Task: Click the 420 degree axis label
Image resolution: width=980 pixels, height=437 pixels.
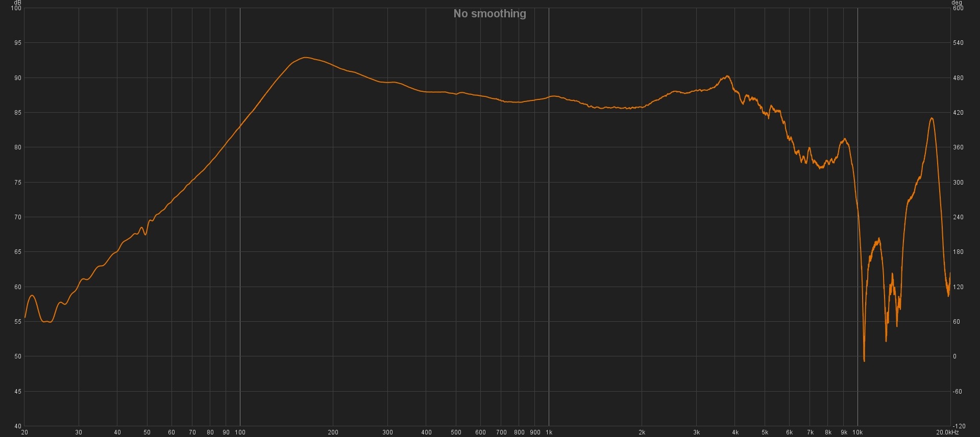Action: click(959, 113)
